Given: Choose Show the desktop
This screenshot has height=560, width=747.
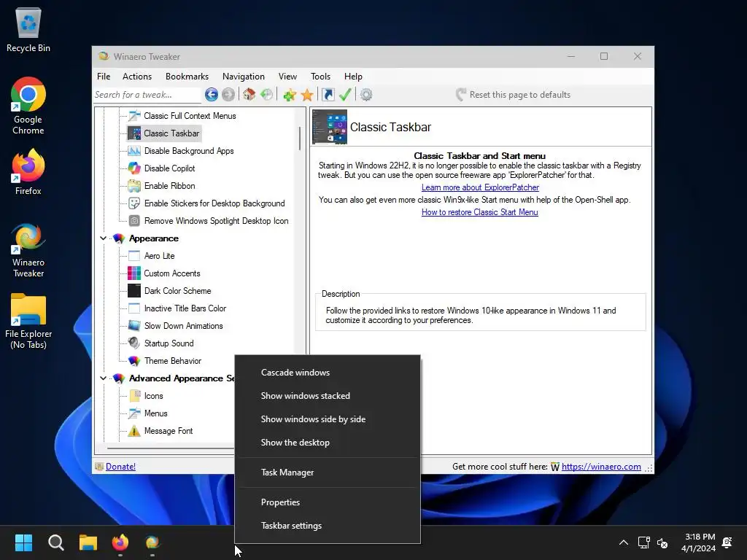Looking at the screenshot, I should (328, 443).
